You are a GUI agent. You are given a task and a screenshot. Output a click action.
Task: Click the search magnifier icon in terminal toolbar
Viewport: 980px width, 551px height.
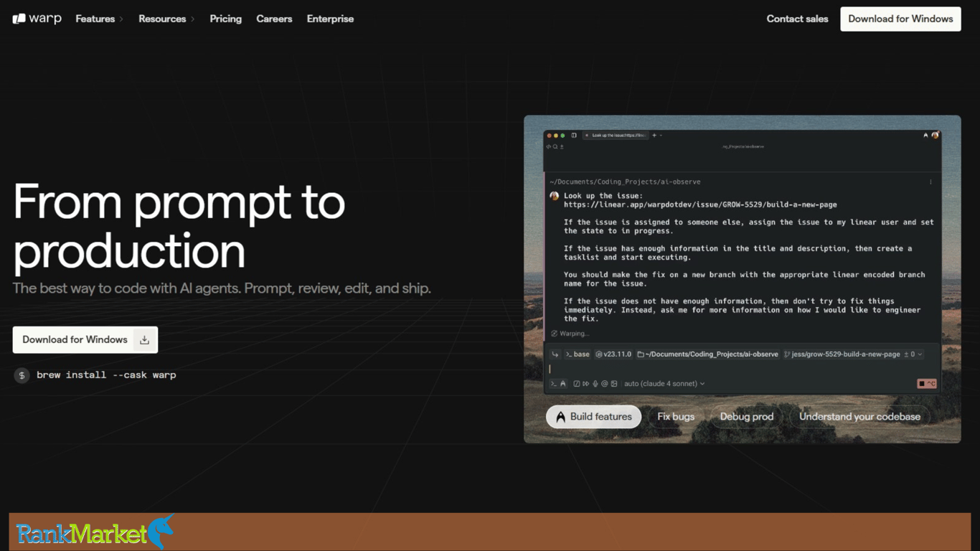pyautogui.click(x=555, y=146)
